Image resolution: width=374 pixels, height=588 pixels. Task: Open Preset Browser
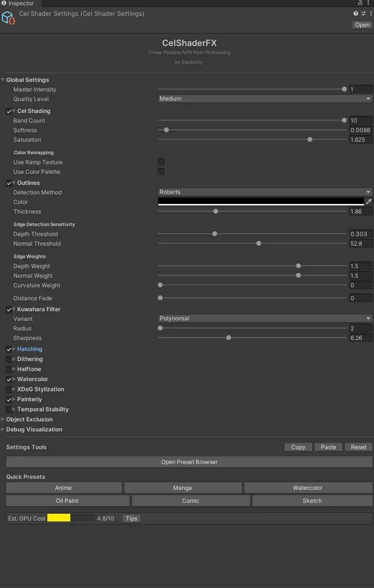(189, 462)
